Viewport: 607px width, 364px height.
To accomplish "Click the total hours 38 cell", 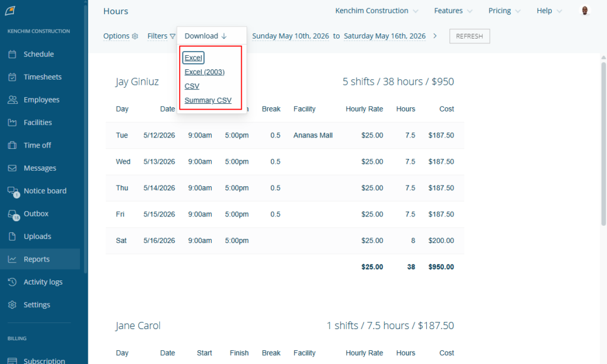I will pos(411,267).
